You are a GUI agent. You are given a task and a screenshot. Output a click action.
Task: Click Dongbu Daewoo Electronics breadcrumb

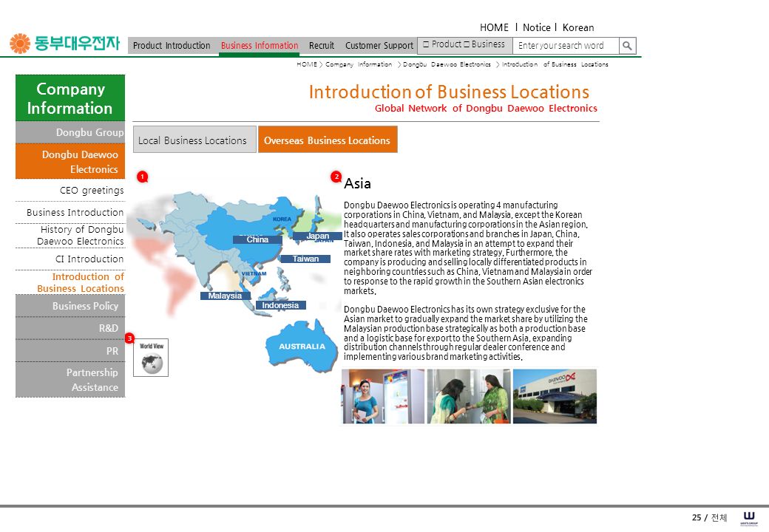(x=447, y=64)
